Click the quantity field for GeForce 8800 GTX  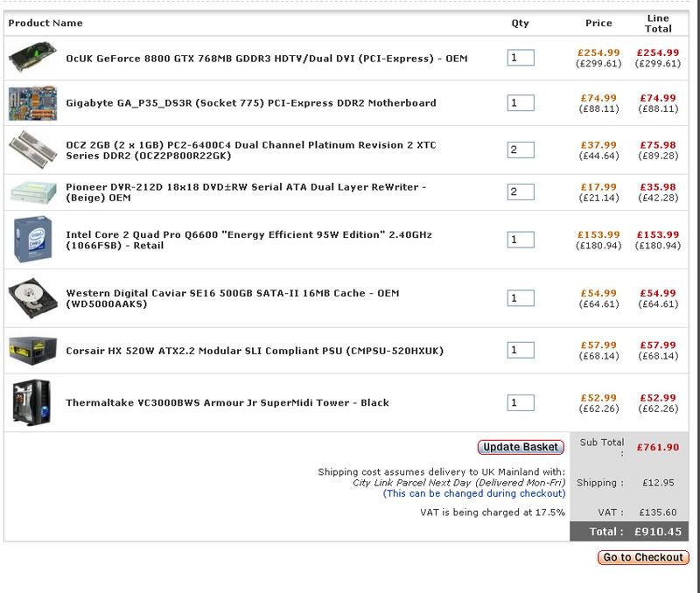(x=520, y=59)
